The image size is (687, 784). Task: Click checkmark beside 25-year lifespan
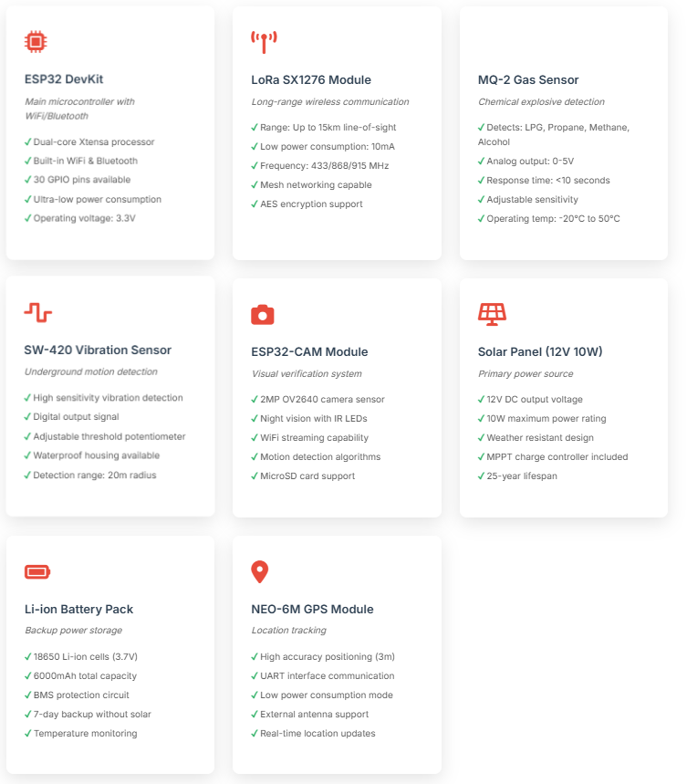point(481,476)
